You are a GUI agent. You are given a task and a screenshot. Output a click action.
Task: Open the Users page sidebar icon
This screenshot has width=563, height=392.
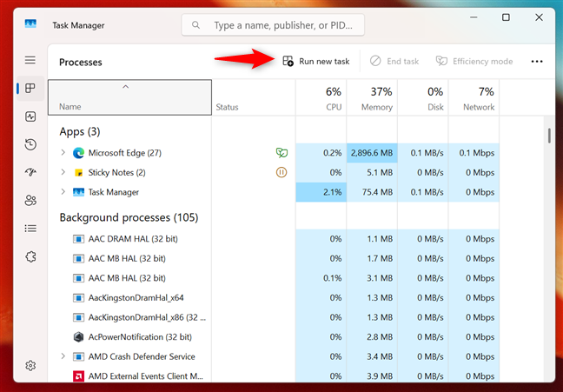30,200
